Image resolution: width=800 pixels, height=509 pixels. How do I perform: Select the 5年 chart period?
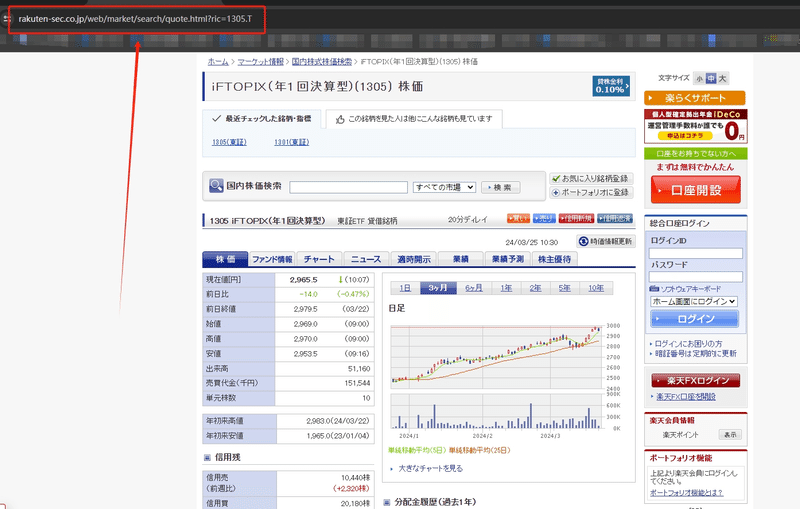point(564,288)
